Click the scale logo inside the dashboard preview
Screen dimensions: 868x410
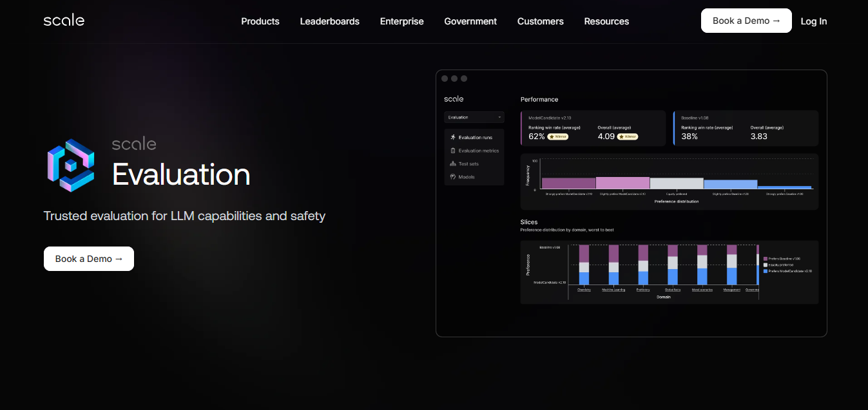click(x=454, y=99)
